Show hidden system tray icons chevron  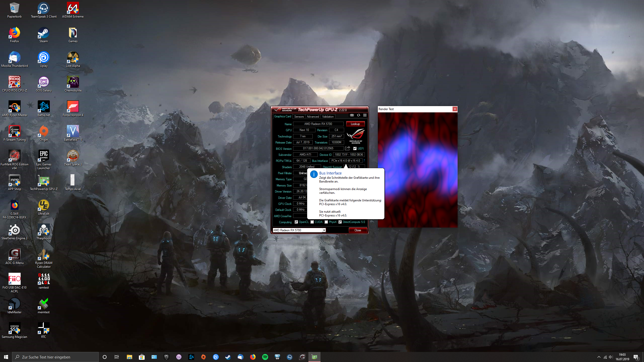pyautogui.click(x=599, y=357)
